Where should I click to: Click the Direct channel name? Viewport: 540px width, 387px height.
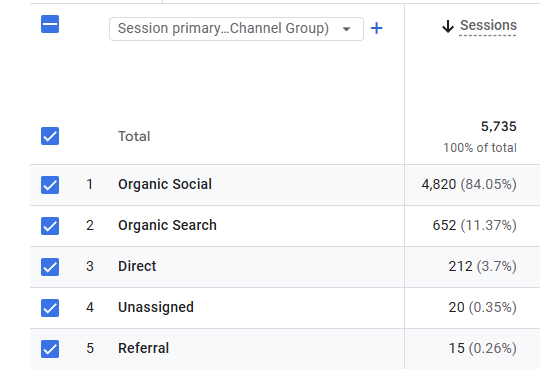[x=137, y=266]
